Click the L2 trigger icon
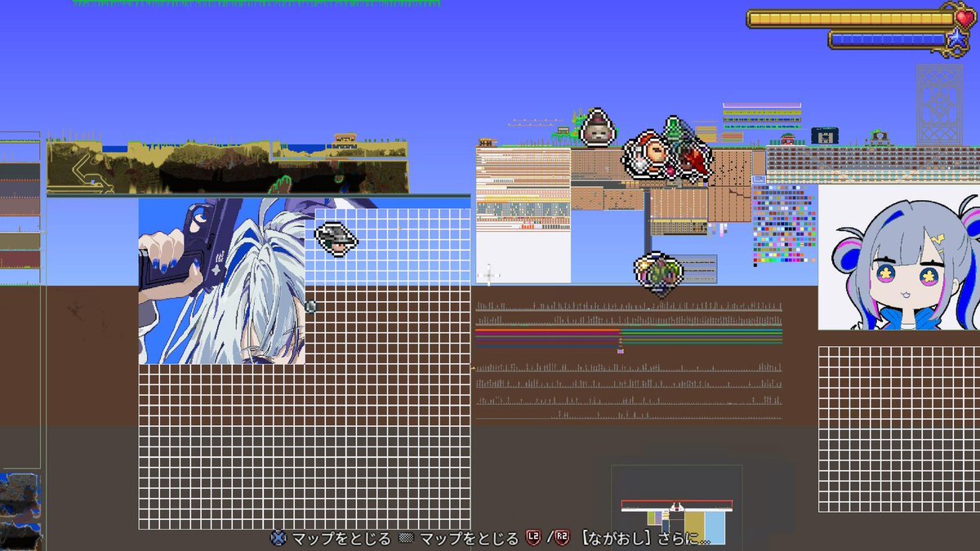 point(534,538)
